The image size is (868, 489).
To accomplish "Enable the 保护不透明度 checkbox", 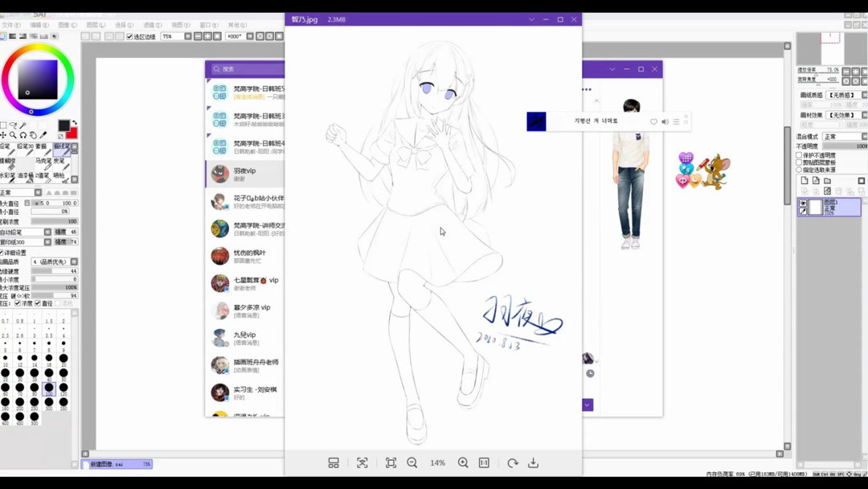I will 799,156.
